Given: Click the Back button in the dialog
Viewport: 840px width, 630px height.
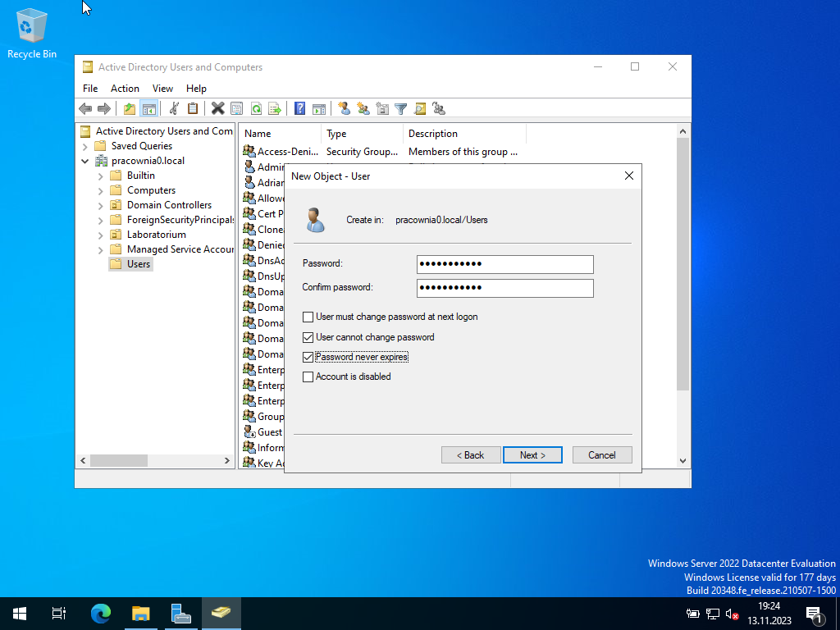Looking at the screenshot, I should point(471,454).
